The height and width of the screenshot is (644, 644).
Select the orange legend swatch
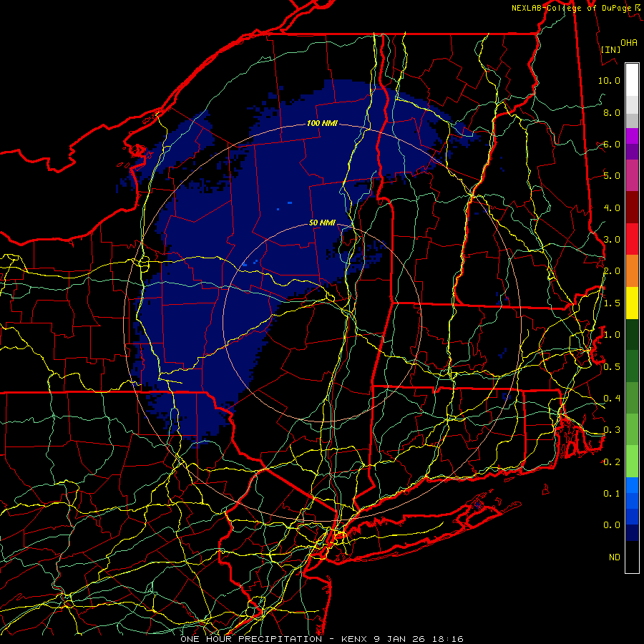632,270
